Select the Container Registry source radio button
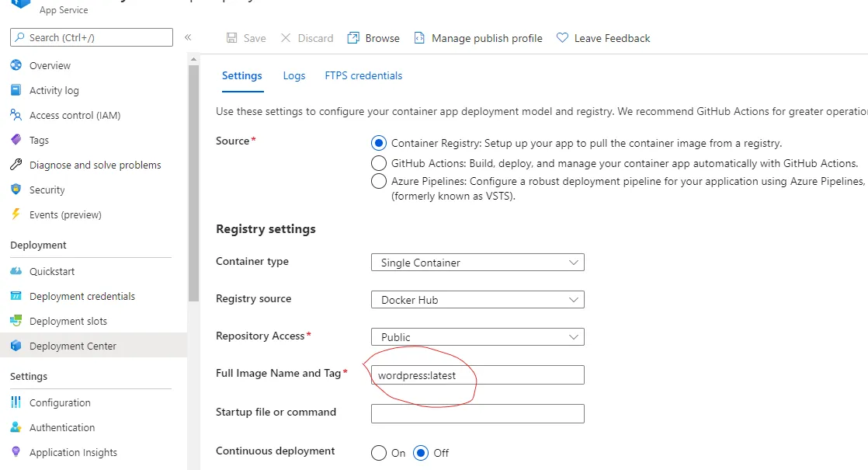The image size is (868, 470). 379,143
